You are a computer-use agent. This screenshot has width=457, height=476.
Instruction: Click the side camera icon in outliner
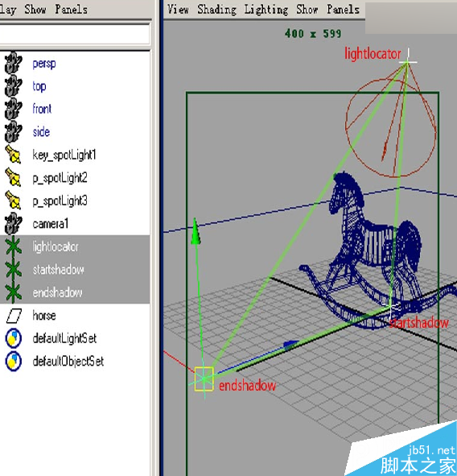click(13, 132)
